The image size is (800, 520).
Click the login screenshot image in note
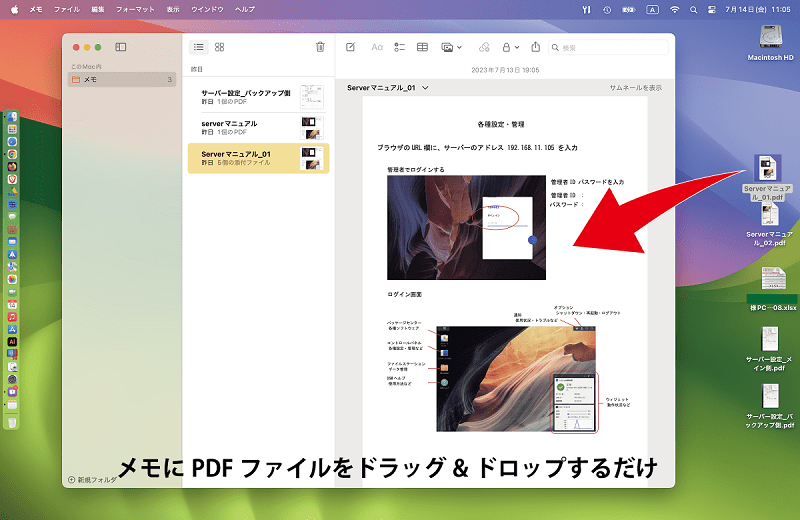pyautogui.click(x=466, y=228)
